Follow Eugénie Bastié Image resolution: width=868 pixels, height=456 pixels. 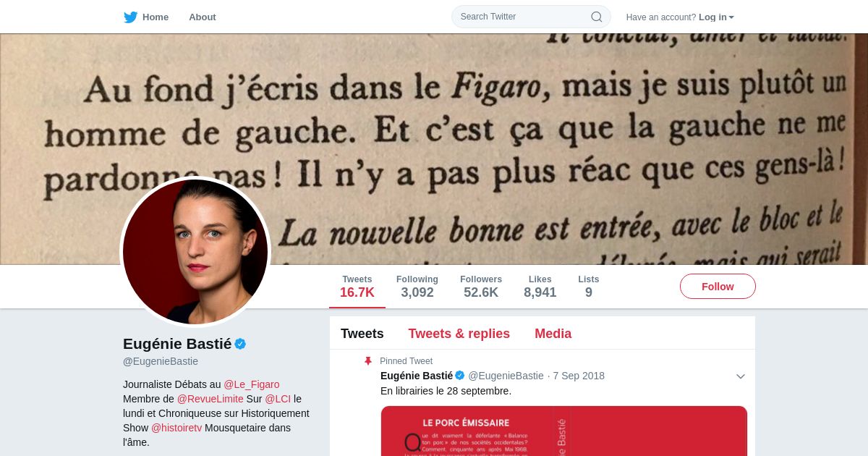tap(718, 287)
